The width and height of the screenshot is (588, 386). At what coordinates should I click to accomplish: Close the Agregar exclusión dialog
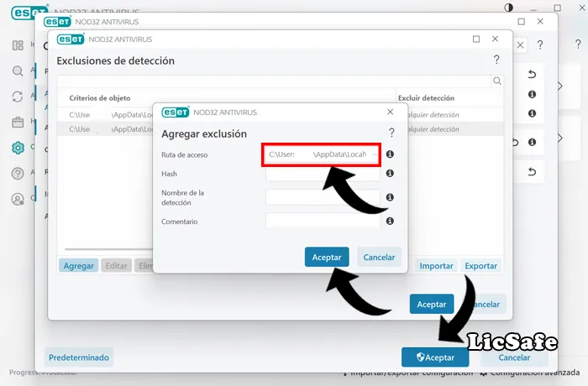390,112
